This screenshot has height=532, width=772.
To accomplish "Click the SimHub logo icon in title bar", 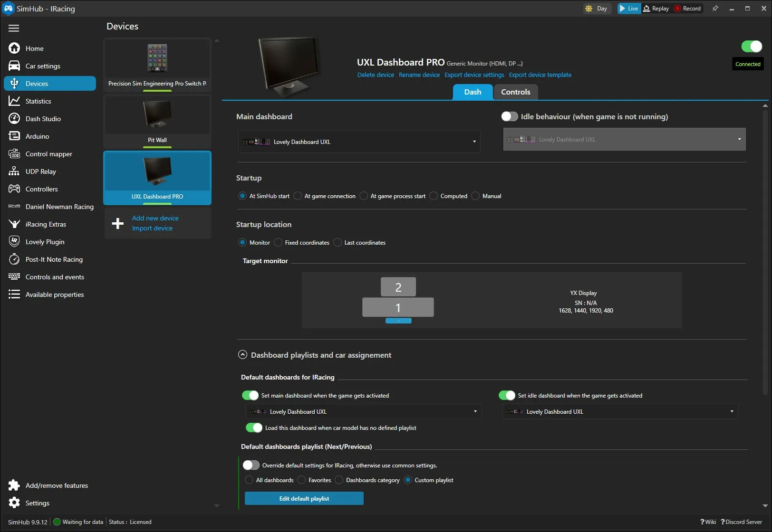I will 8,9.
